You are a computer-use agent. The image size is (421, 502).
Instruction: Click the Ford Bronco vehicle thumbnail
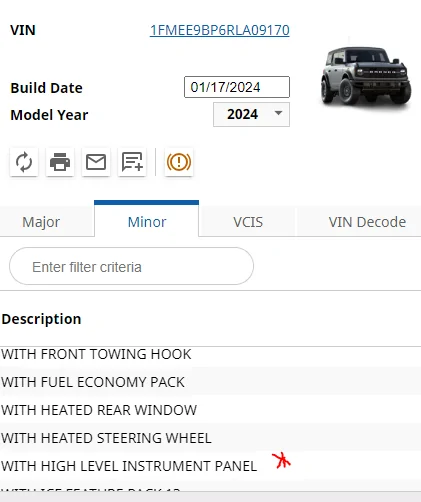coord(366,75)
